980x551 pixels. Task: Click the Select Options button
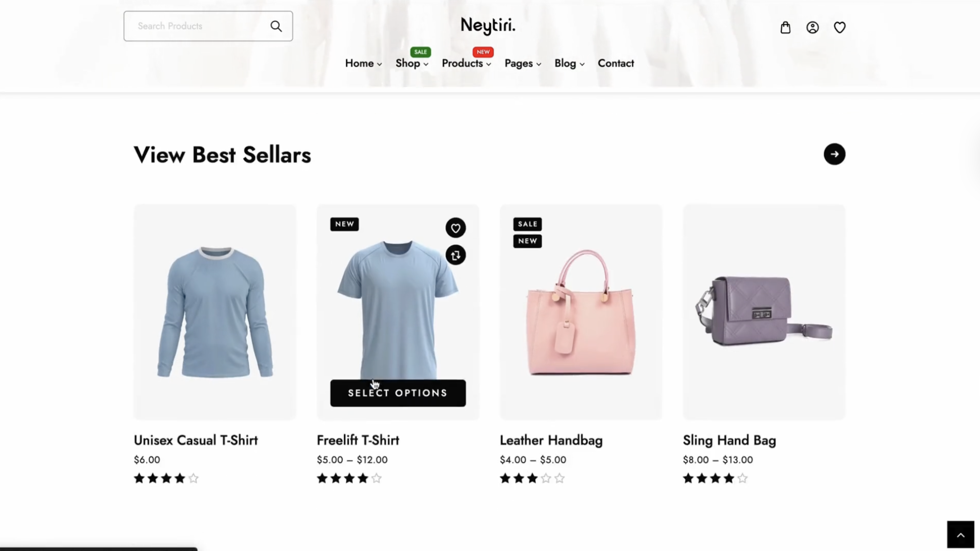click(397, 393)
